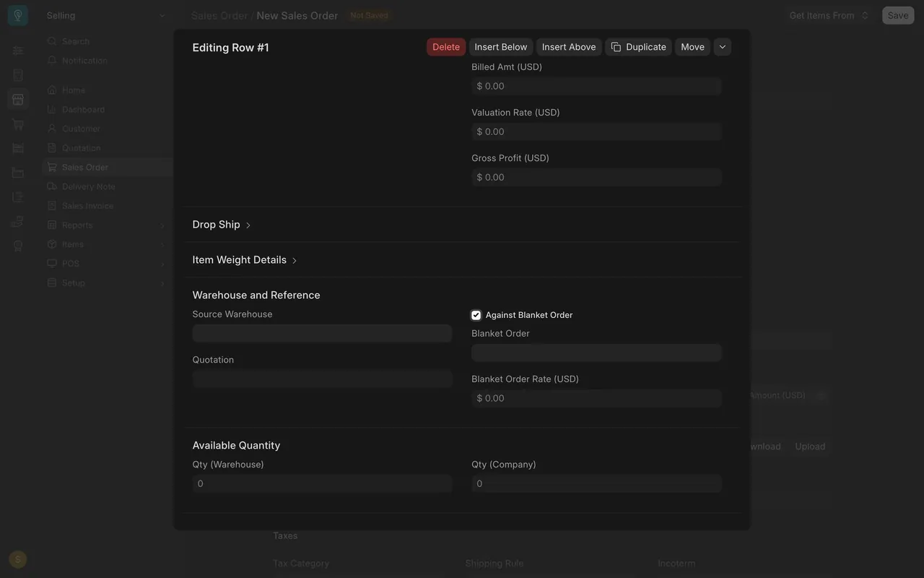Delete row #1 with the red Delete button
The image size is (924, 578).
pyautogui.click(x=446, y=47)
